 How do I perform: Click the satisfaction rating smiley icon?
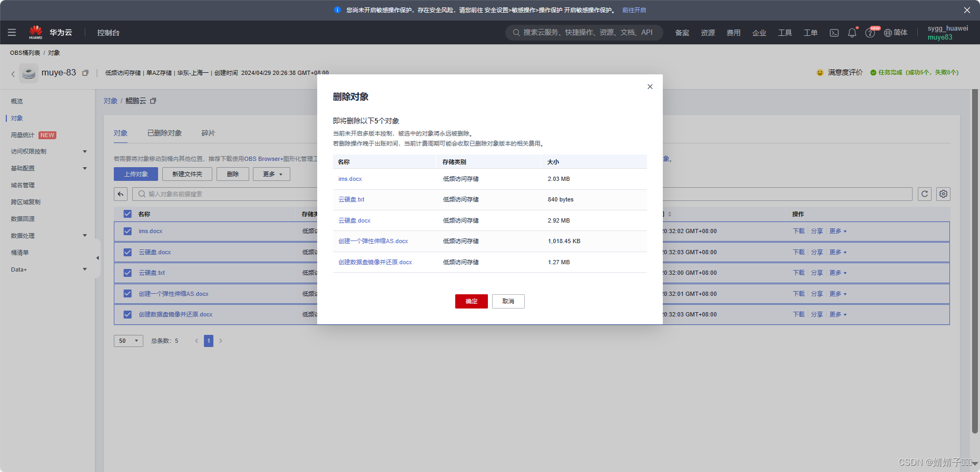[x=820, y=73]
